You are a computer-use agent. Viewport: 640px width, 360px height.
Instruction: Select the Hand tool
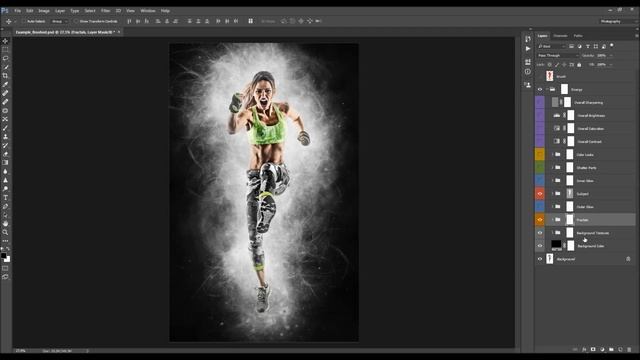(5, 224)
